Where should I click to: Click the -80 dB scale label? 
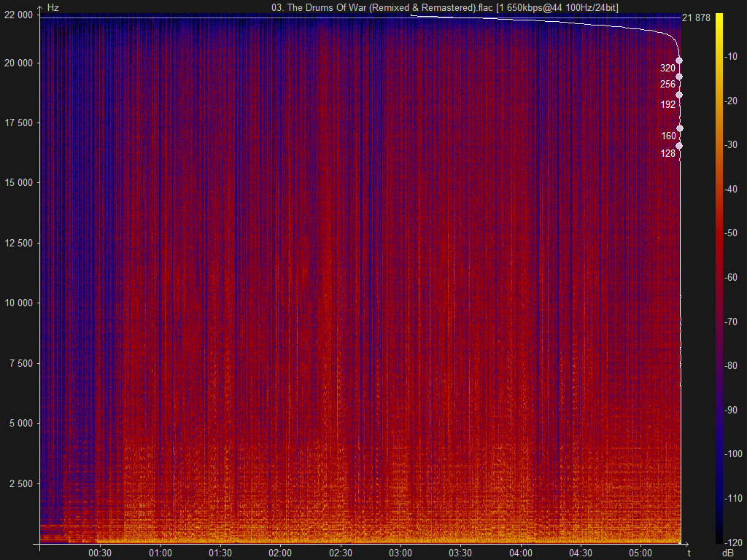731,365
